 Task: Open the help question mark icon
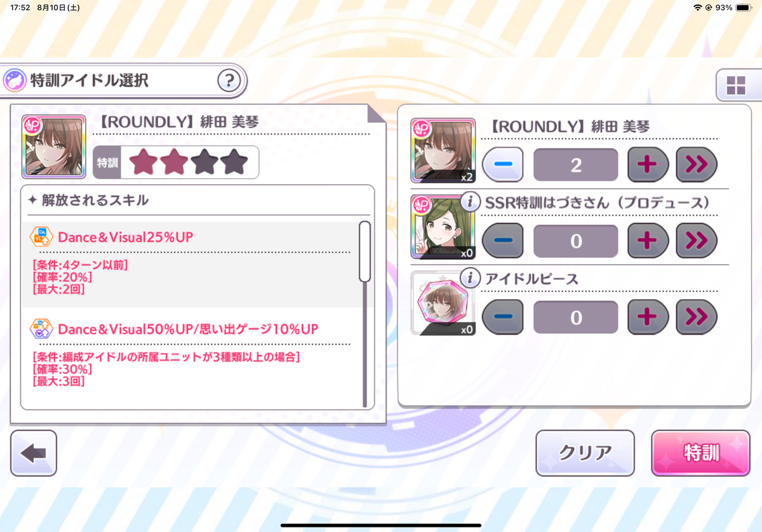[229, 81]
